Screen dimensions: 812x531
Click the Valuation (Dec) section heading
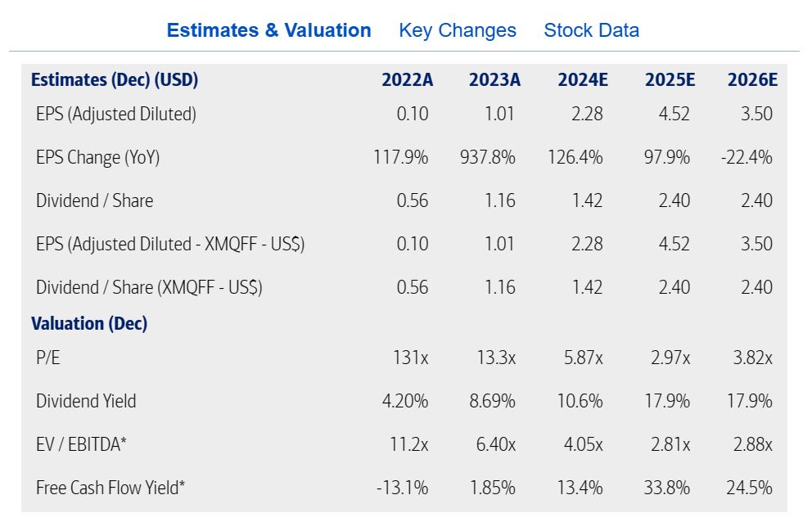(x=89, y=323)
